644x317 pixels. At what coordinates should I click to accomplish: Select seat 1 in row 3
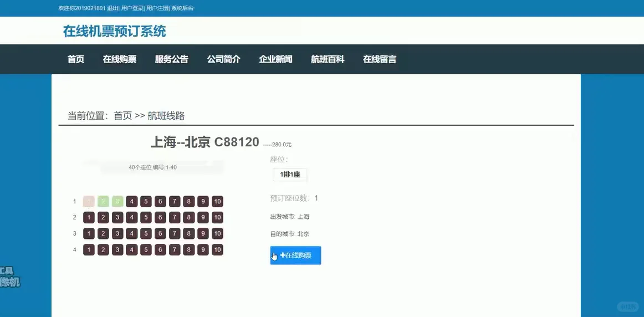[89, 234]
